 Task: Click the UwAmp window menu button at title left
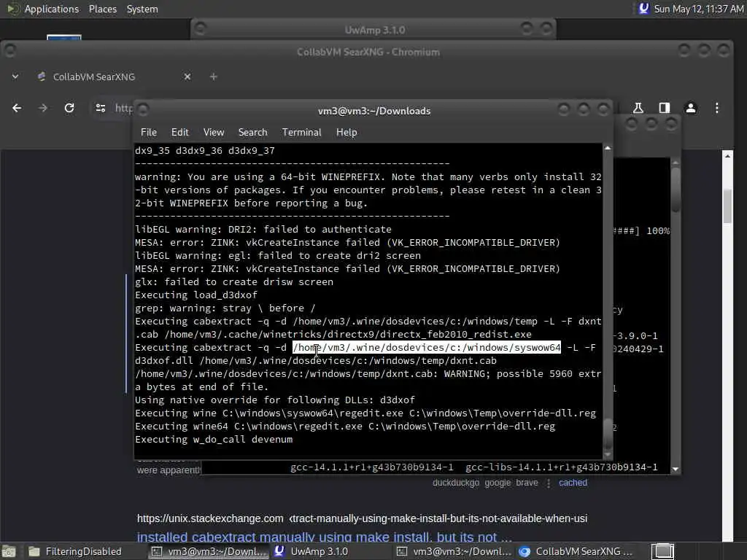(x=200, y=29)
